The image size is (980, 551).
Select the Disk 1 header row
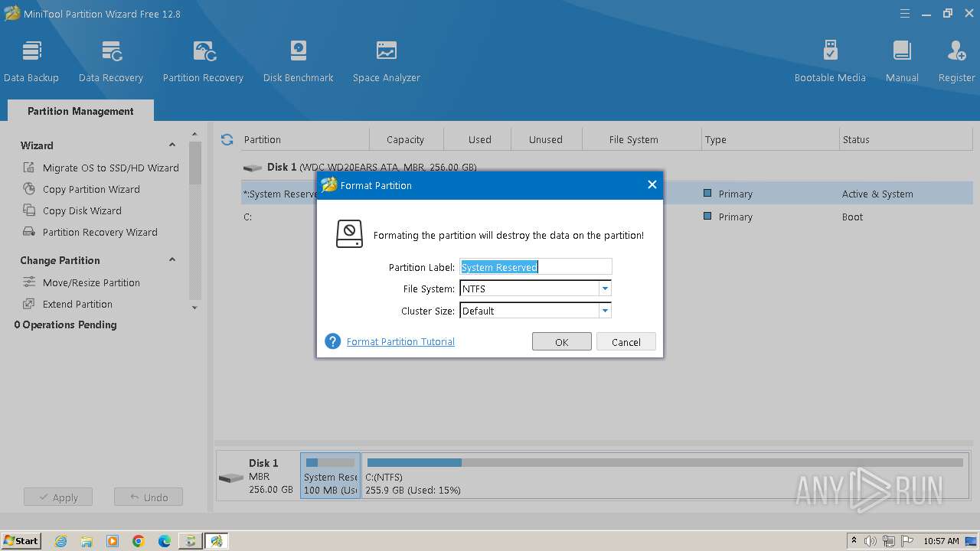(606, 167)
